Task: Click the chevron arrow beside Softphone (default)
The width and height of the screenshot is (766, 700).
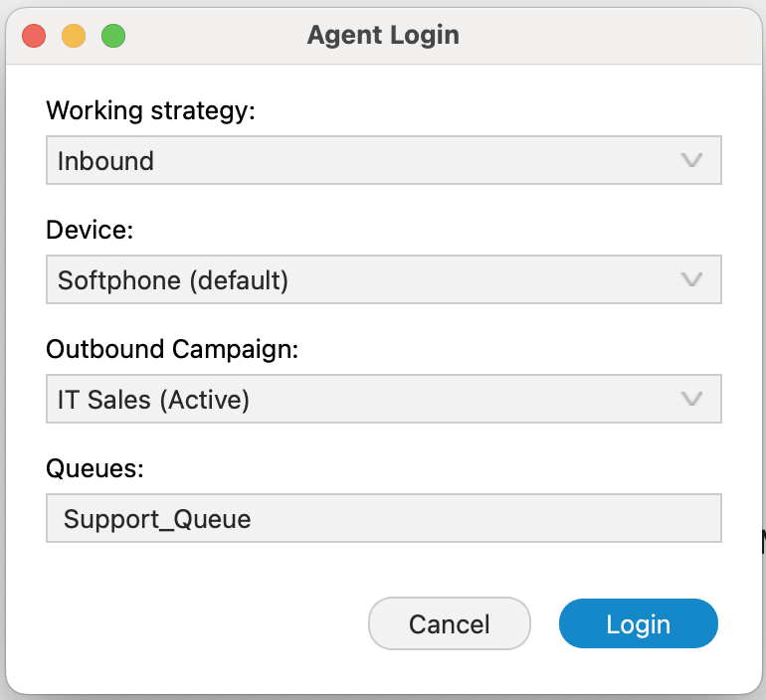Action: pos(691,279)
